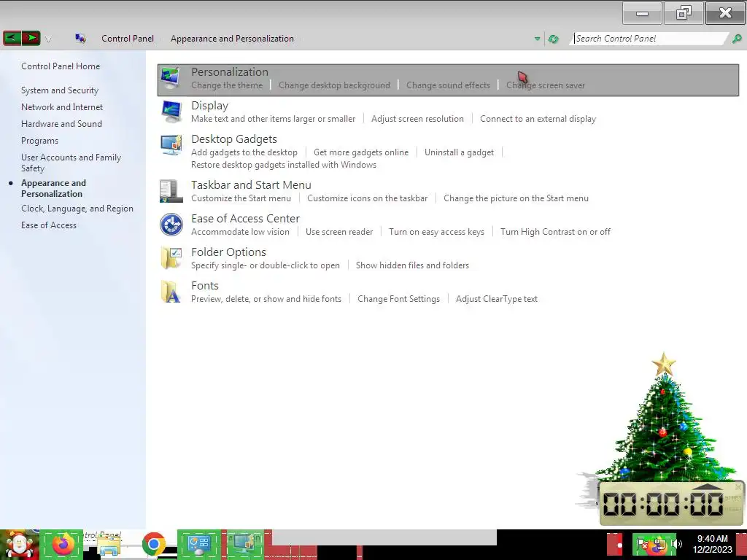This screenshot has width=747, height=560.
Task: Click Turn High Contrast on or off
Action: tap(555, 232)
